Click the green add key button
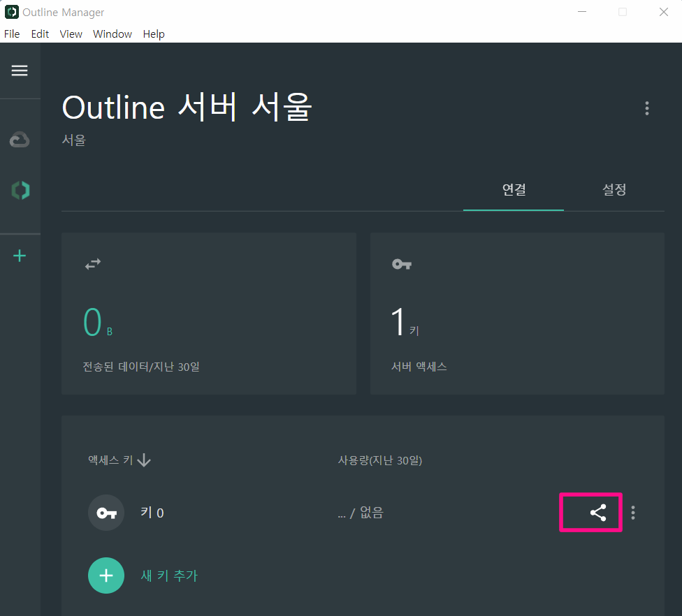The image size is (682, 616). click(x=106, y=575)
